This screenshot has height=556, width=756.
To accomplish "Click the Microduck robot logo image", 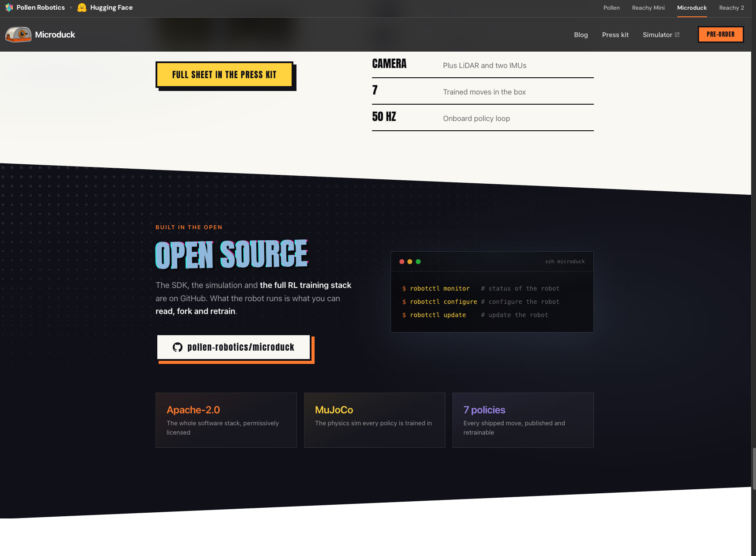I will coord(18,34).
